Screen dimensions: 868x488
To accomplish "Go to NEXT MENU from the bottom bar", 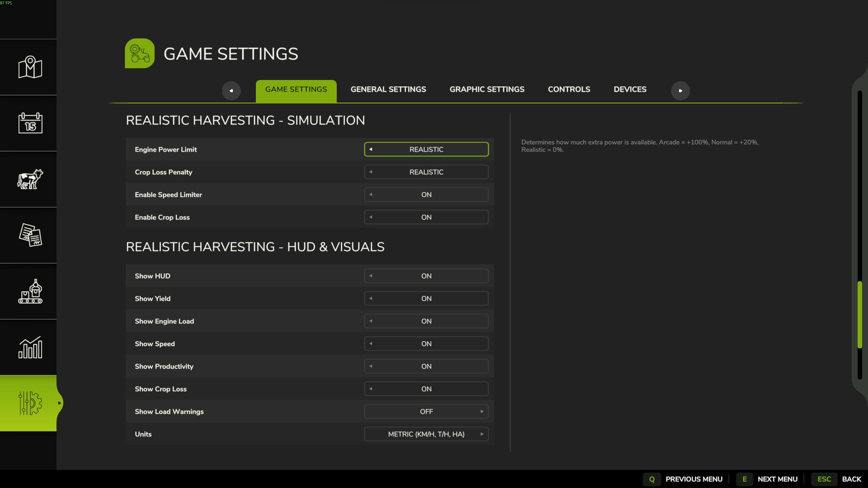I will click(x=776, y=479).
